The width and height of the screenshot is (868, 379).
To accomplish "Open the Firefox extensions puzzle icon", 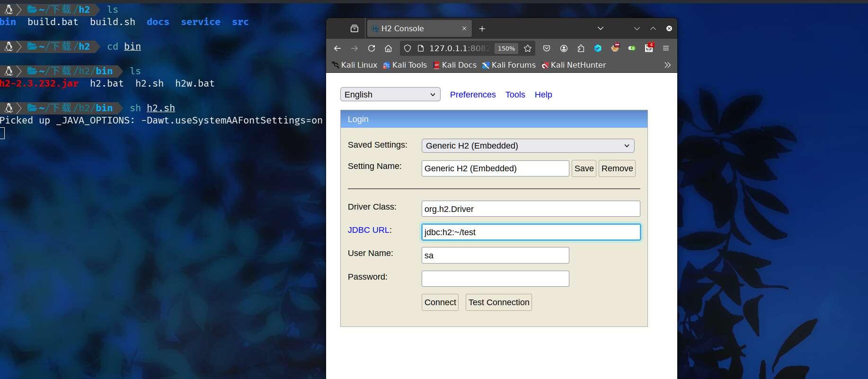I will tap(581, 48).
